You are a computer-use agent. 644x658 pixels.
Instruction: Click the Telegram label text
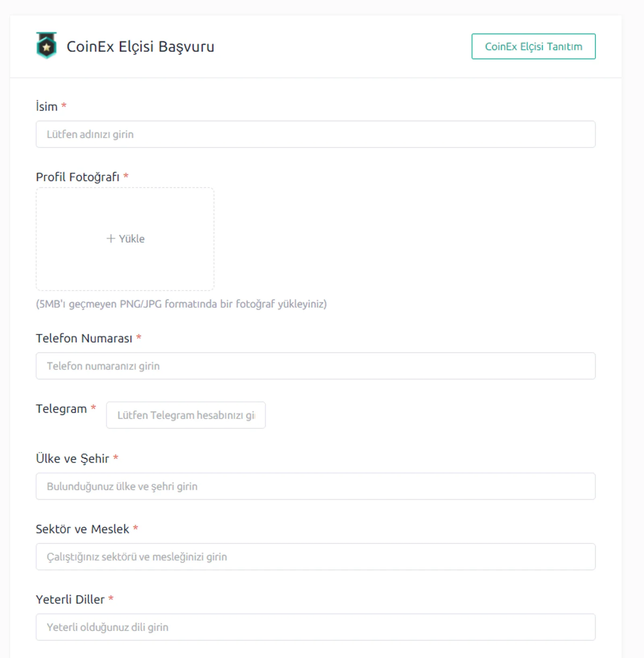click(x=61, y=409)
